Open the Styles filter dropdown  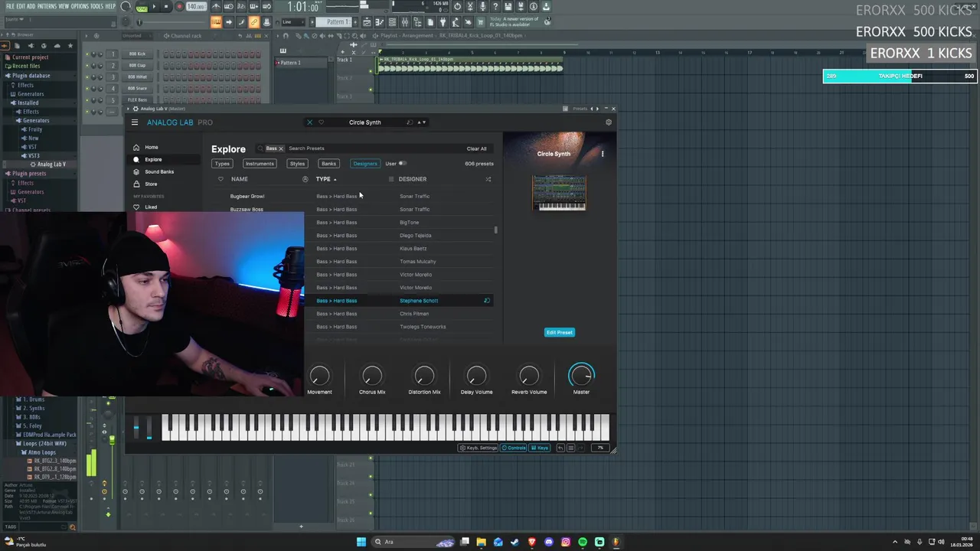click(297, 163)
